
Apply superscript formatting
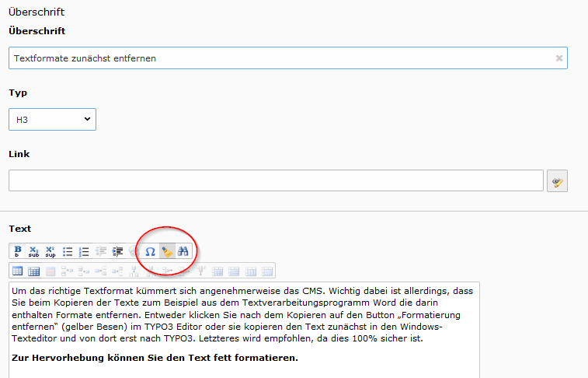(x=50, y=251)
